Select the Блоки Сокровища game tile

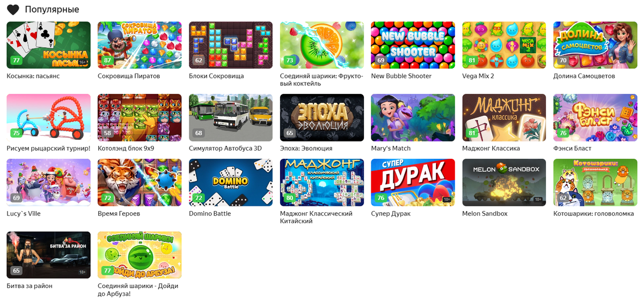[231, 45]
